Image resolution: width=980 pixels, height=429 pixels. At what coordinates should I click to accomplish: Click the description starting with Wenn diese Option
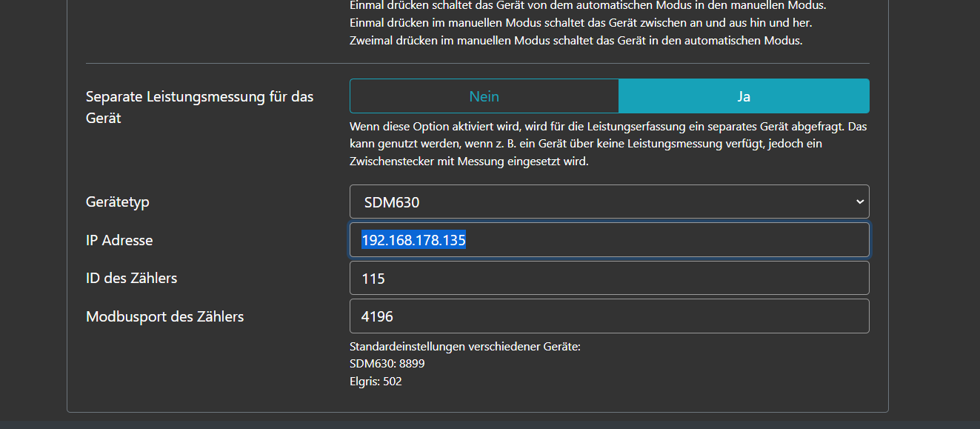tap(607, 126)
